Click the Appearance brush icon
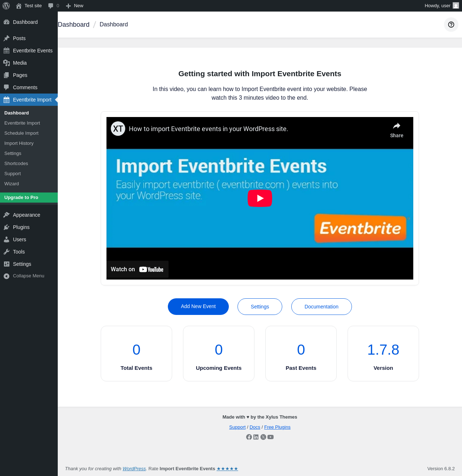The image size is (462, 476). 6,215
